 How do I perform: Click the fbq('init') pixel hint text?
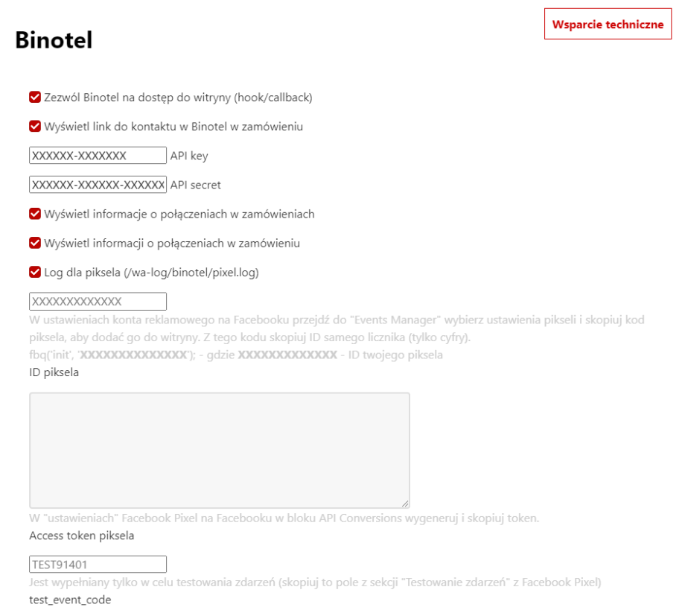pos(236,355)
